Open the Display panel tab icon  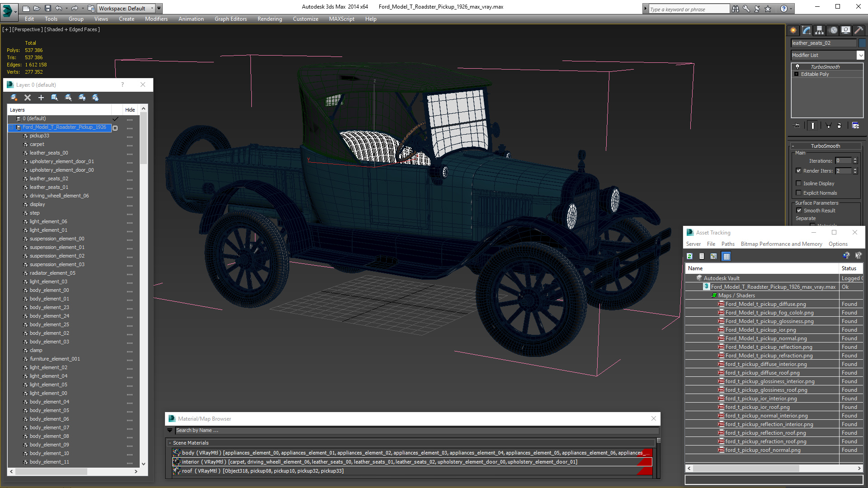pyautogui.click(x=846, y=30)
